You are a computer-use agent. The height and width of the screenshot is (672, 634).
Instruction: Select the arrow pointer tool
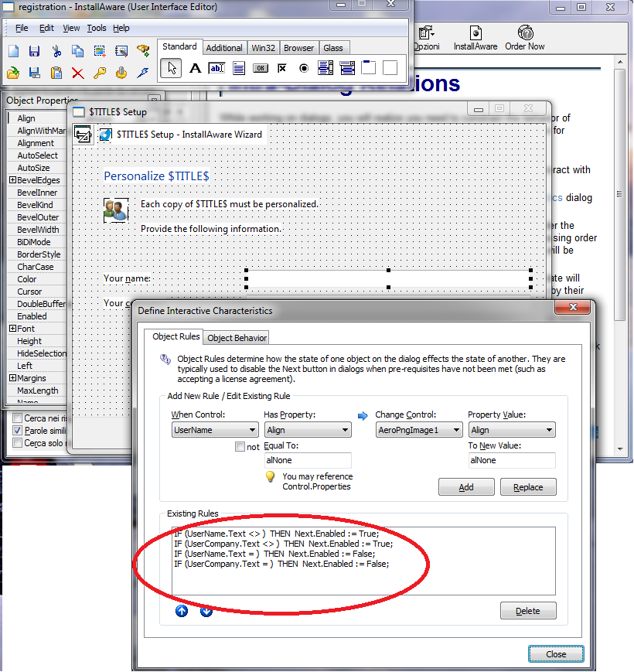(x=171, y=68)
